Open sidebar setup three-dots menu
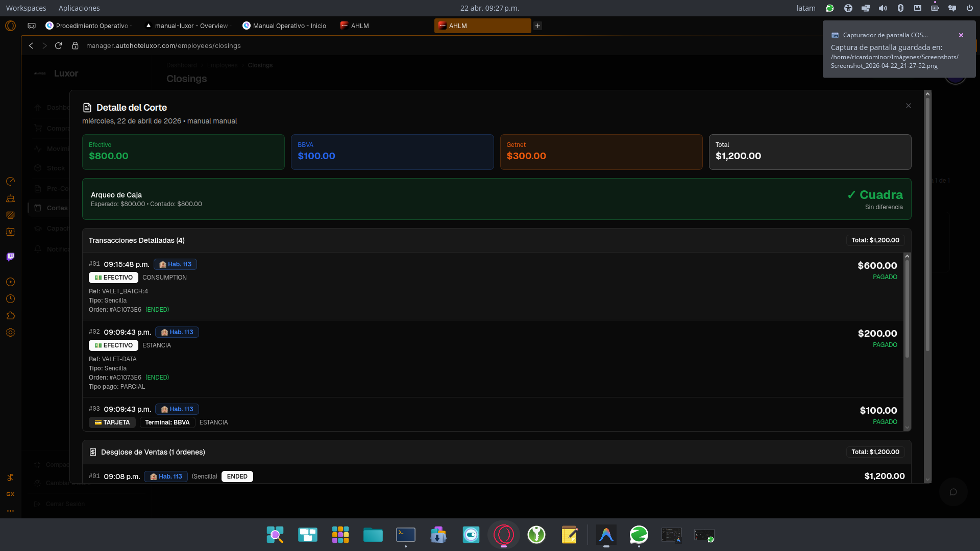Screen dimensions: 980x551 point(10,511)
